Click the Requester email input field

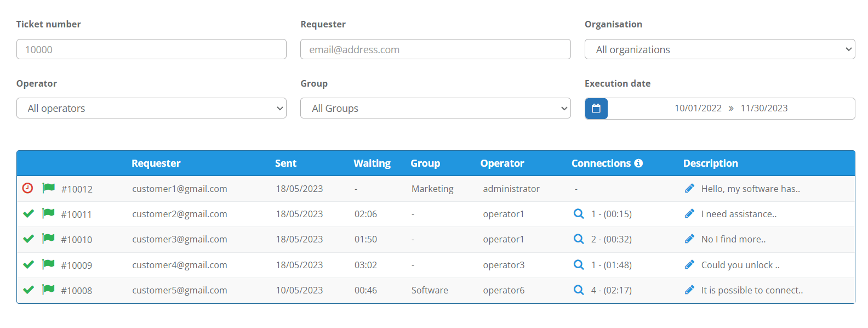tap(435, 49)
